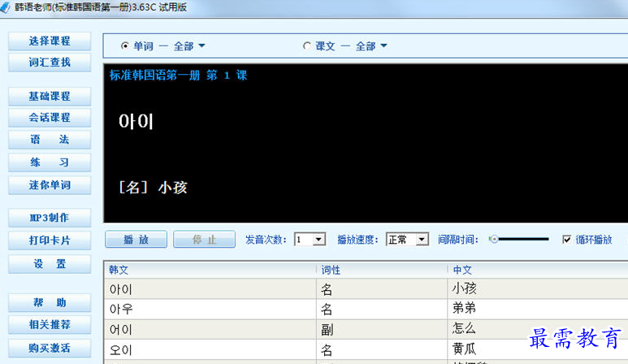Click the 中文 column header
The image size is (628, 364).
click(x=538, y=270)
